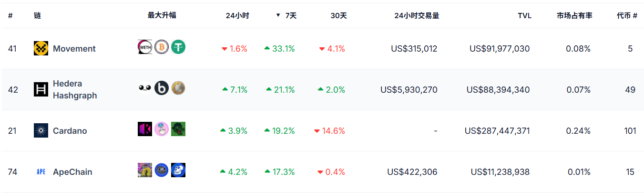The height and width of the screenshot is (193, 644).
Task: Sort by the 24小时 column header
Action: tap(237, 16)
